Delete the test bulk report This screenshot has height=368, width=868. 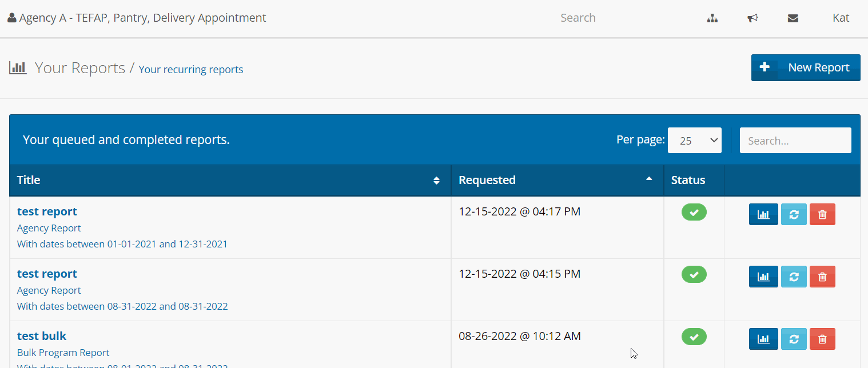pyautogui.click(x=822, y=339)
